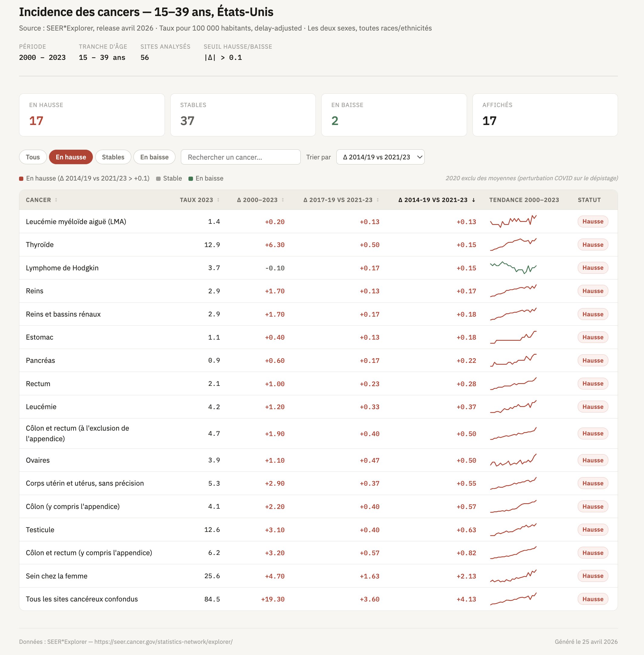Image resolution: width=644 pixels, height=655 pixels.
Task: Click the chevron in the sort combo box
Action: pos(420,157)
